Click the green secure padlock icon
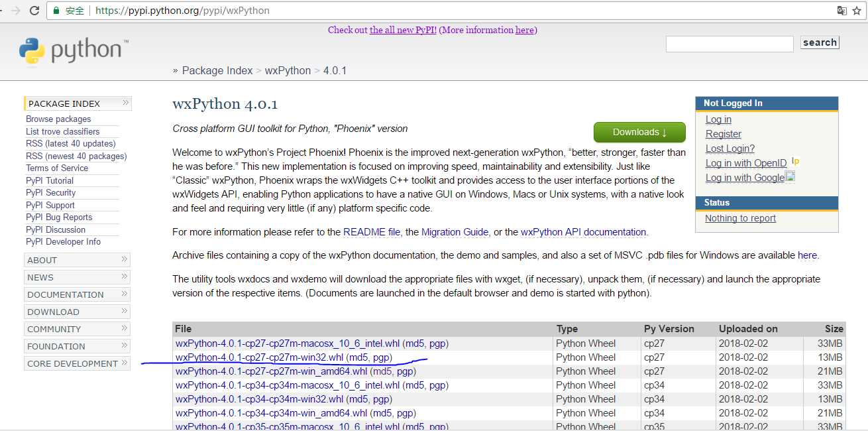 point(57,11)
